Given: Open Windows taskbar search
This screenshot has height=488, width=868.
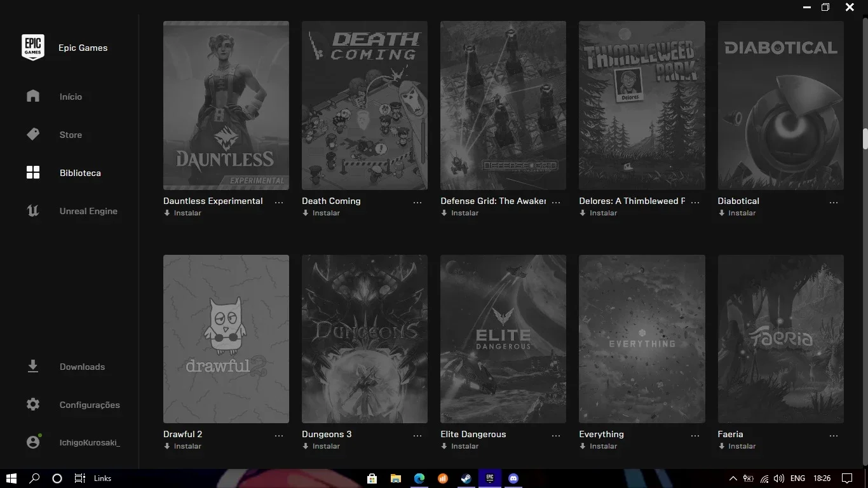Looking at the screenshot, I should pos(35,478).
